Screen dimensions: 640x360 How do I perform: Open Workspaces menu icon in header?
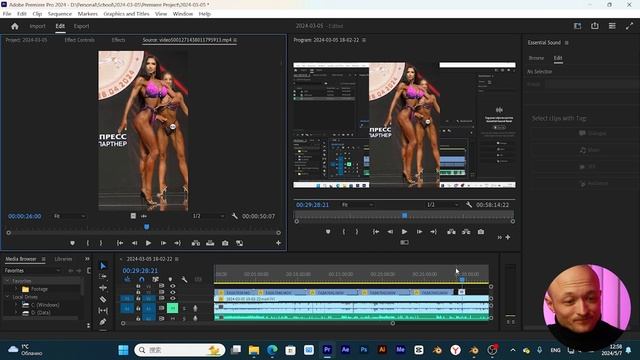pyautogui.click(x=612, y=26)
